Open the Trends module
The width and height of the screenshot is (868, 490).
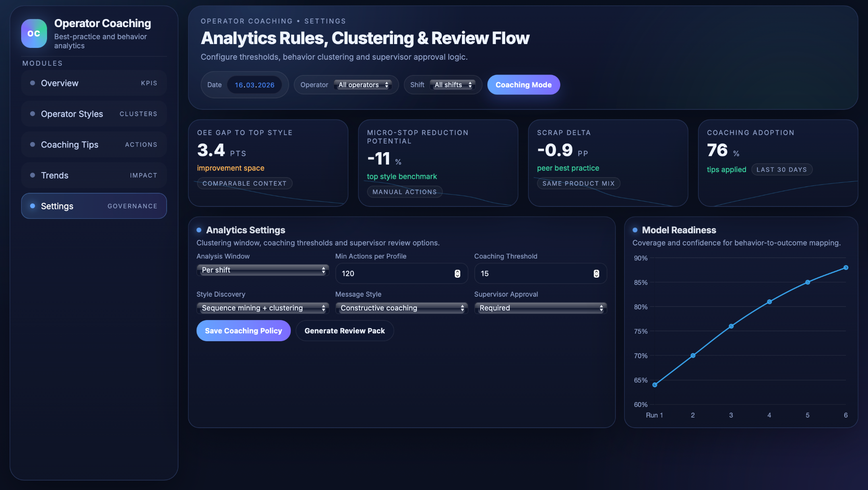[x=94, y=175]
